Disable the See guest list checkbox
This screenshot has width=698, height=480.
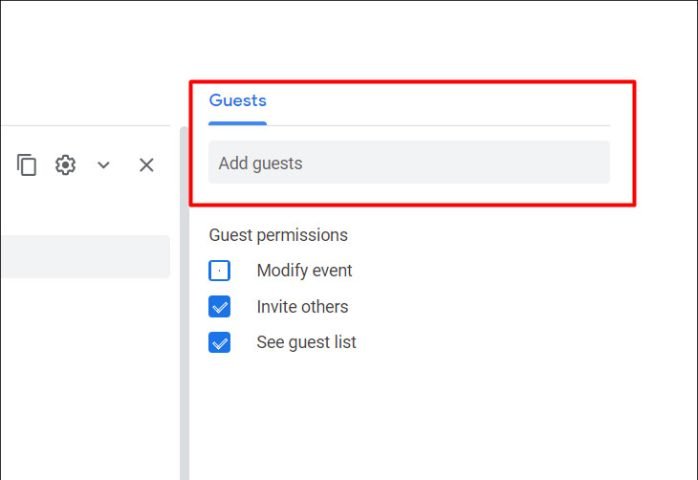(x=220, y=343)
